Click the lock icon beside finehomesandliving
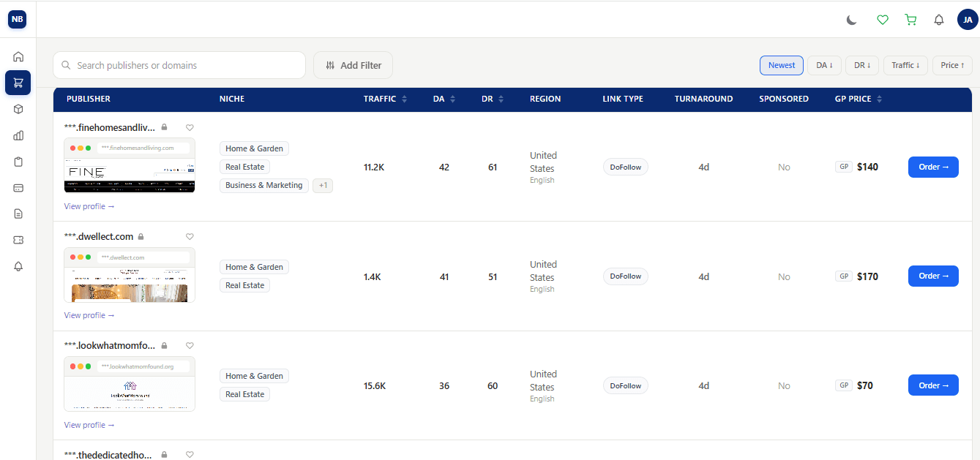This screenshot has height=460, width=980. (x=164, y=127)
